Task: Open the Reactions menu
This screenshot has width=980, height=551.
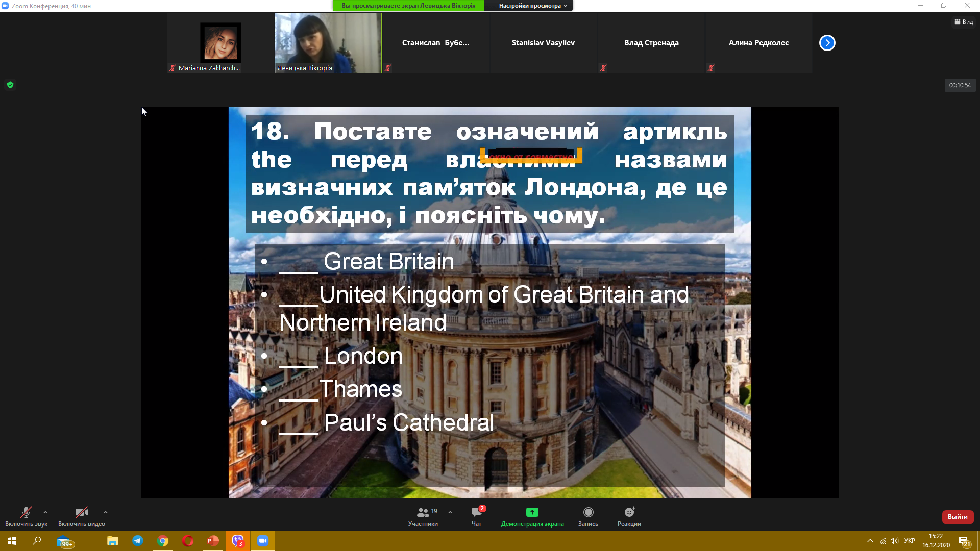Action: pyautogui.click(x=629, y=512)
